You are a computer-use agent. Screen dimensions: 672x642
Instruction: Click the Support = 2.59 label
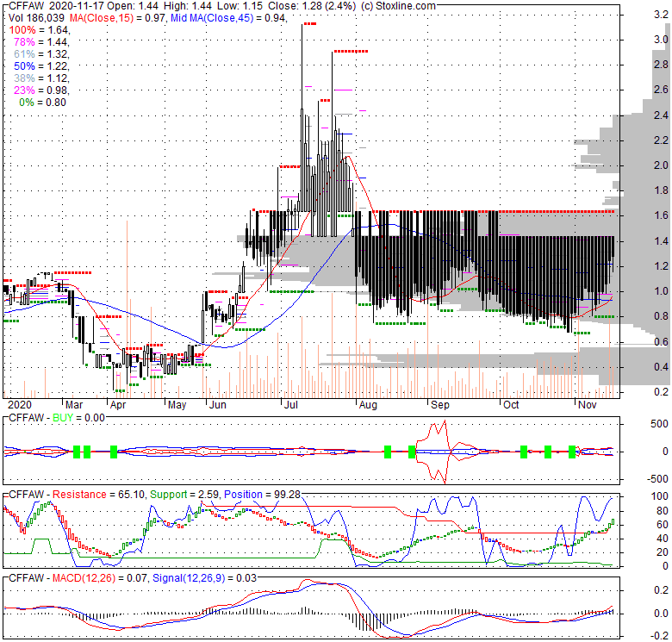tap(184, 495)
